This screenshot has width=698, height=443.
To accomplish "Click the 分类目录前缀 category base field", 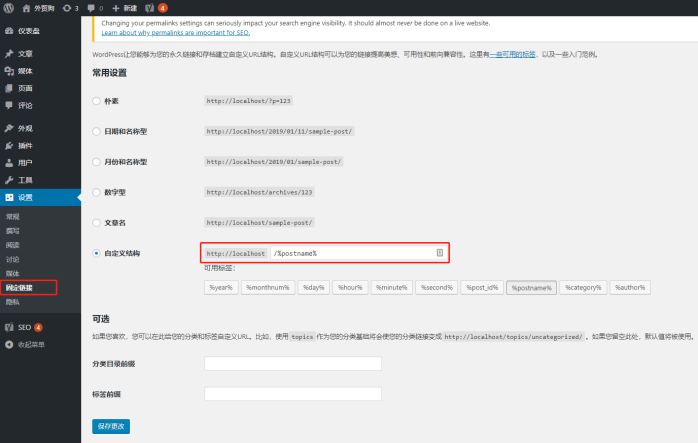I will click(x=293, y=363).
